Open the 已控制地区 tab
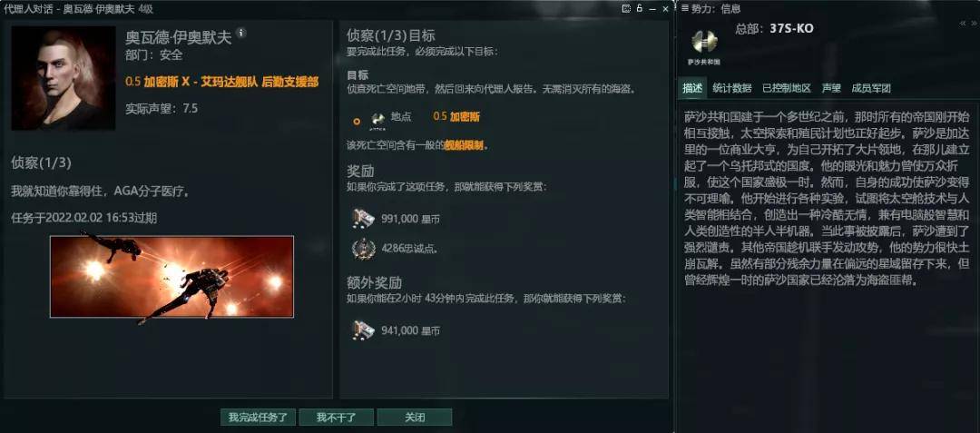Screen dimensions: 980x433 pyautogui.click(x=786, y=89)
